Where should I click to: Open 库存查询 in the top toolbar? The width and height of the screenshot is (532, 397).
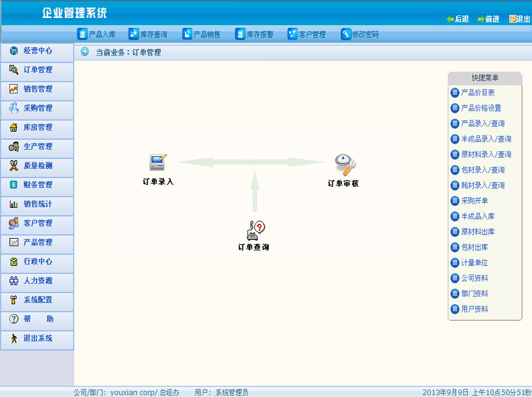pos(148,35)
